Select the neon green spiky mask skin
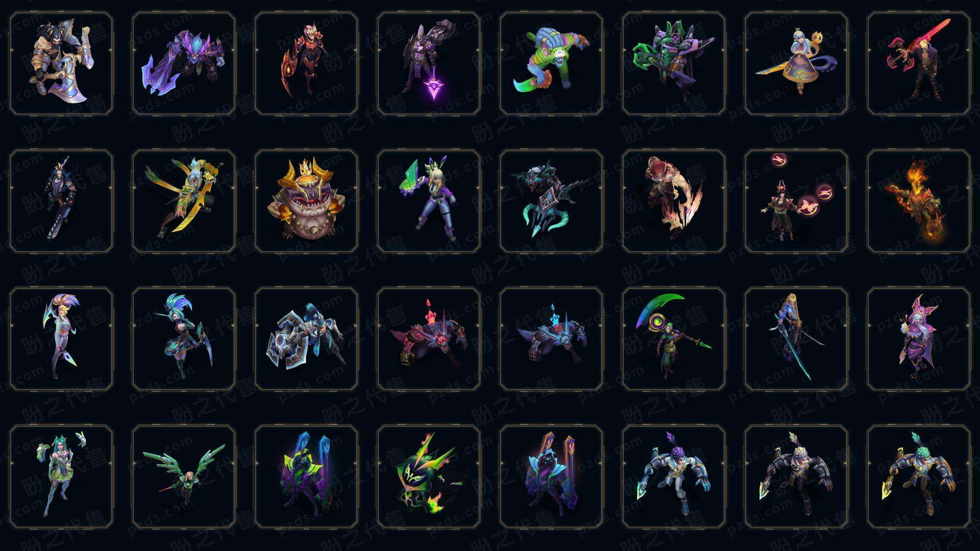Viewport: 980px width, 551px height. point(429,477)
